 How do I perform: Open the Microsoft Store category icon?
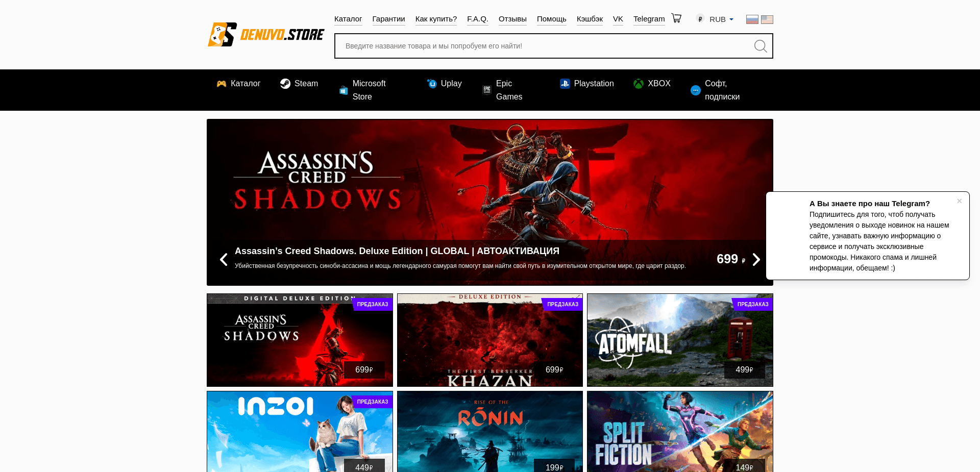coord(342,90)
